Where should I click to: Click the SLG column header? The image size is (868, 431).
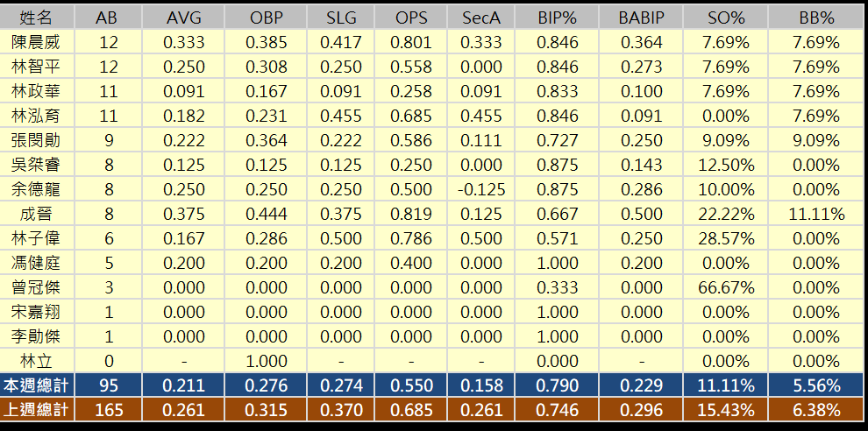340,18
